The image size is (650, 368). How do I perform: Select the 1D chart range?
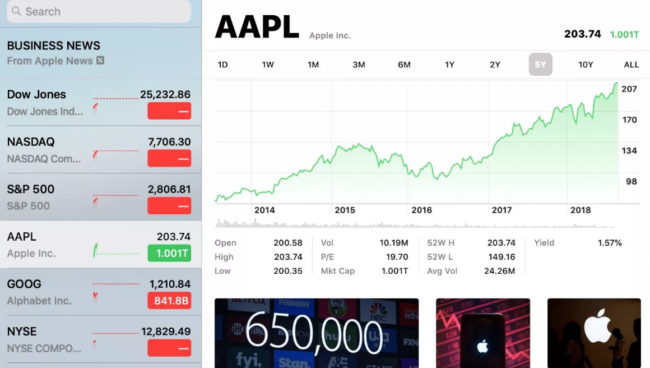[223, 65]
